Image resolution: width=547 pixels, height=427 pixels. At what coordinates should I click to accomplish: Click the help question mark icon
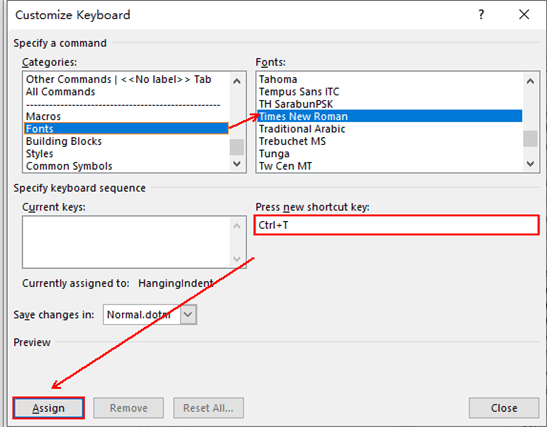point(481,15)
